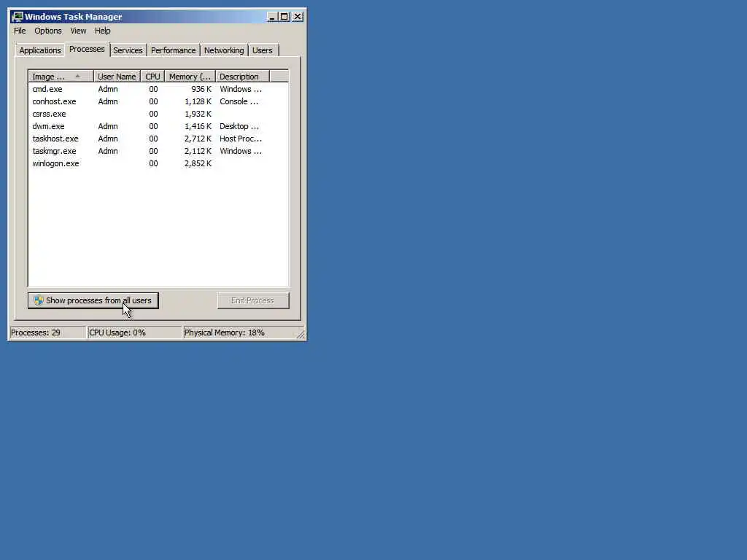Viewport: 747px width, 560px height.
Task: Click the 1,932 K memory value
Action: point(198,114)
